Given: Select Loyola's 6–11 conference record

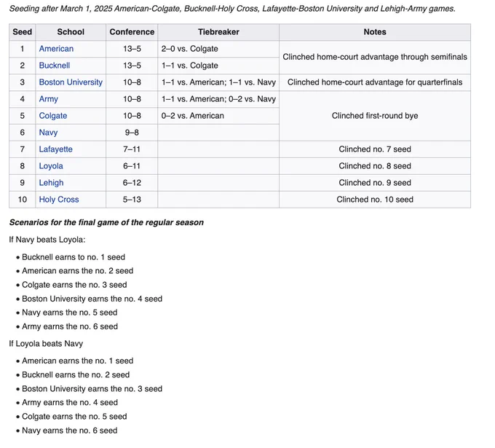Looking at the screenshot, I should (132, 166).
